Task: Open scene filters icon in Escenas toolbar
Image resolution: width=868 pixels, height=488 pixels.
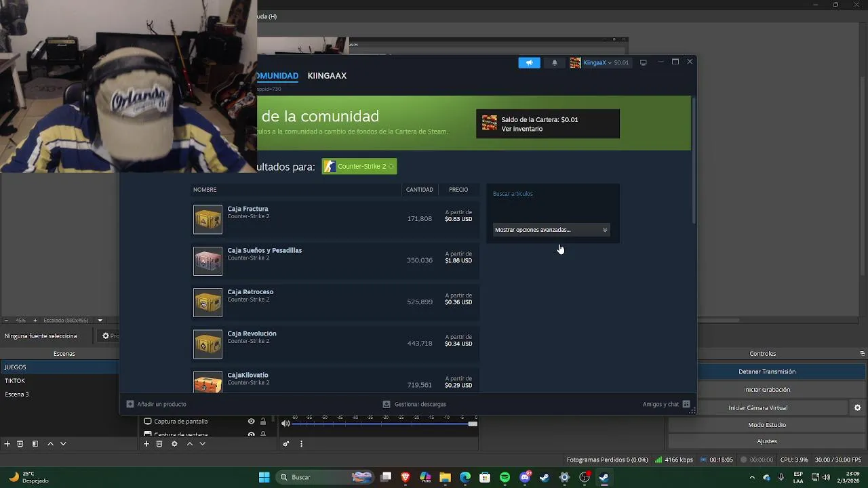Action: [35, 444]
